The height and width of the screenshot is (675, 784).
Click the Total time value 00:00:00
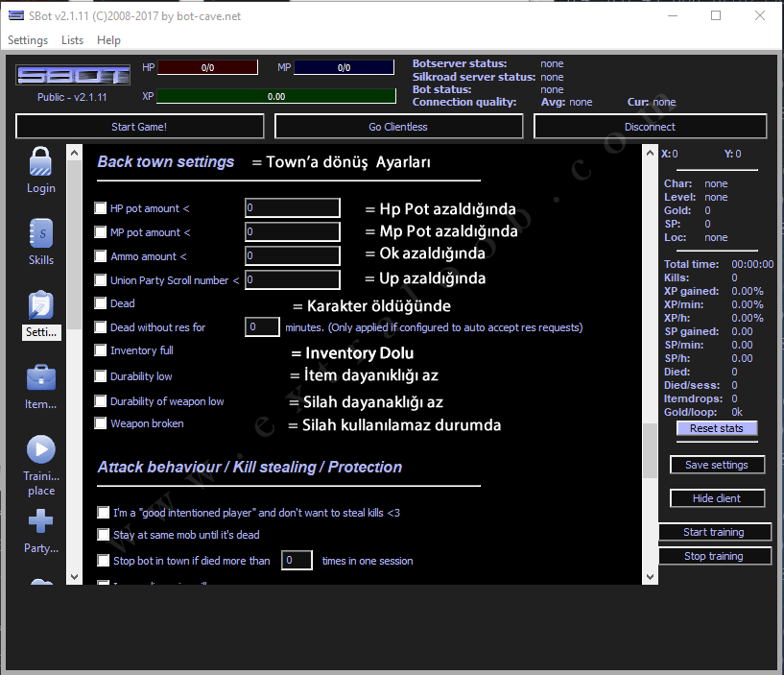tap(752, 264)
